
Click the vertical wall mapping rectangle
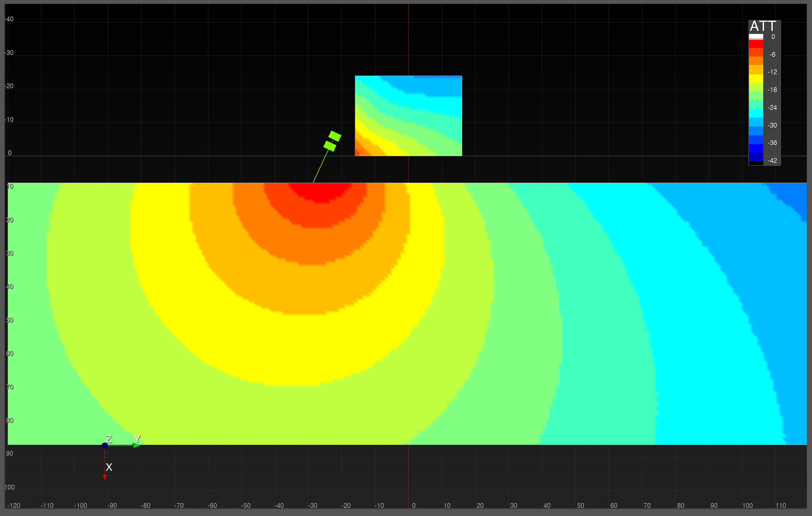(x=408, y=116)
